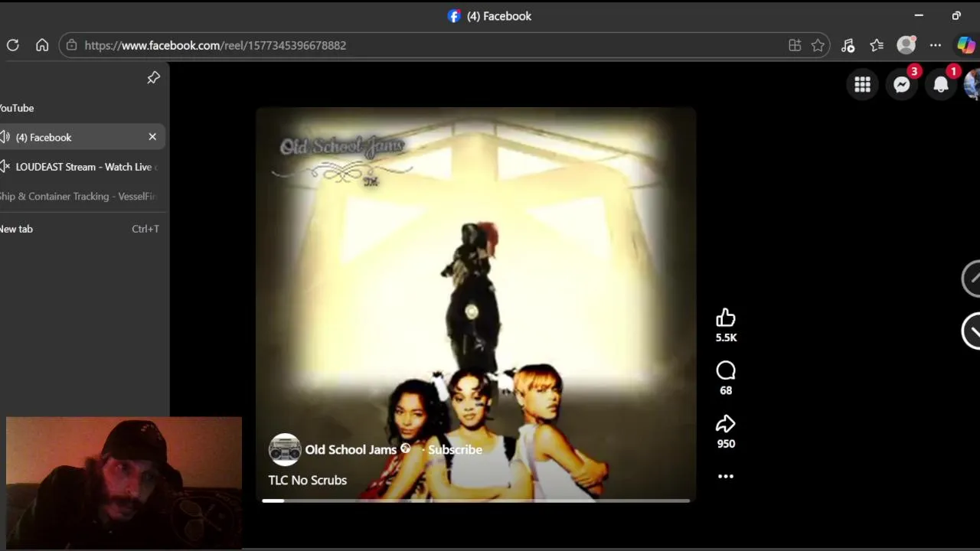The image size is (980, 551).
Task: Refresh the page with the reload icon
Action: (13, 45)
